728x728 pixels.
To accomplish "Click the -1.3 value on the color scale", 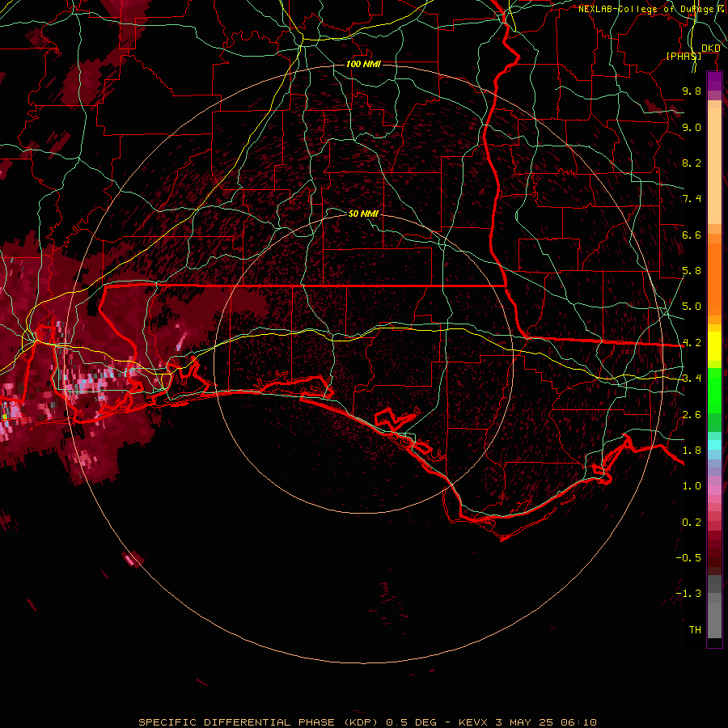I will coord(688,594).
